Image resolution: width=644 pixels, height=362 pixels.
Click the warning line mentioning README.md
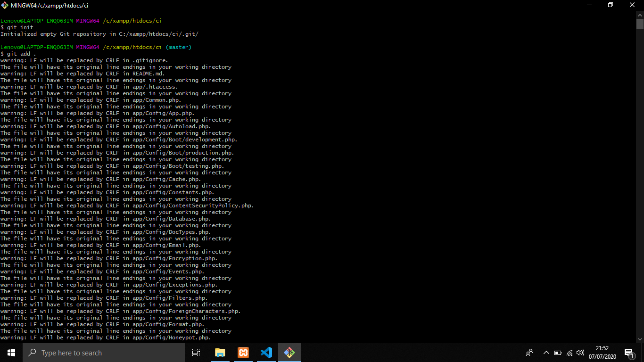[x=83, y=74]
